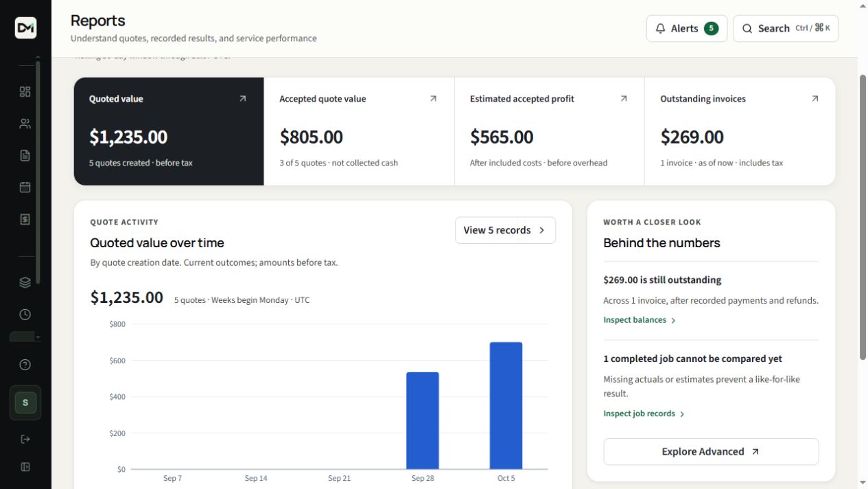This screenshot has width=868, height=489.
Task: Click '$269.00 is still outstanding' text
Action: coord(662,280)
